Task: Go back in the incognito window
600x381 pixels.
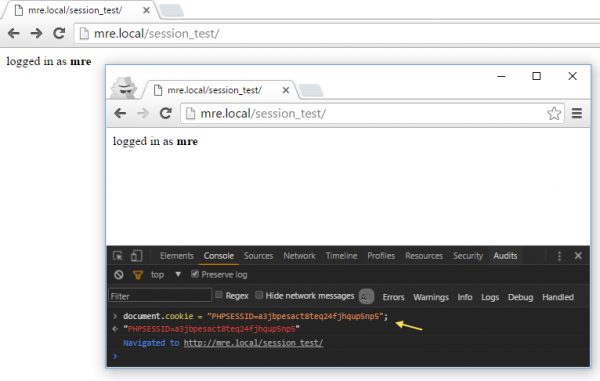Action: (x=120, y=113)
